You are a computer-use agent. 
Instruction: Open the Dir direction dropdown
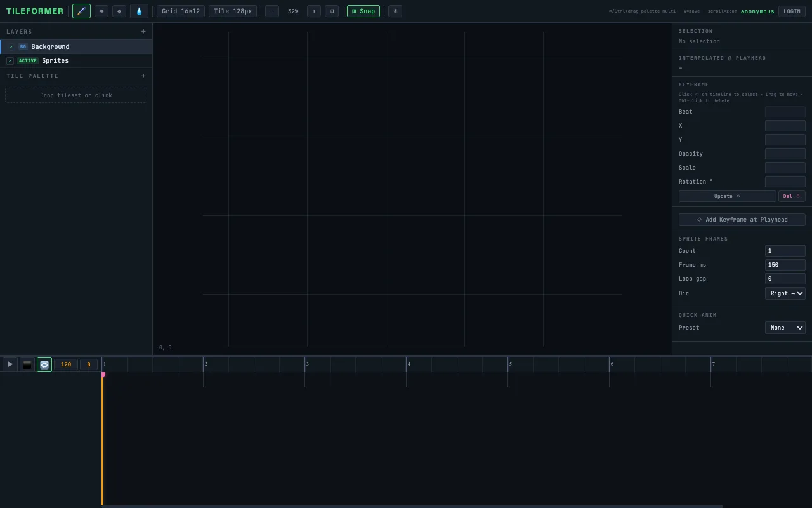pos(785,293)
